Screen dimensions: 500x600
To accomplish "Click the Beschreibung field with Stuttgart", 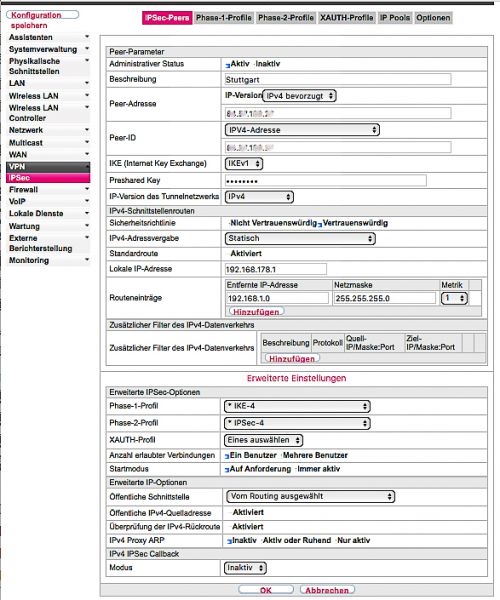I will click(x=338, y=80).
